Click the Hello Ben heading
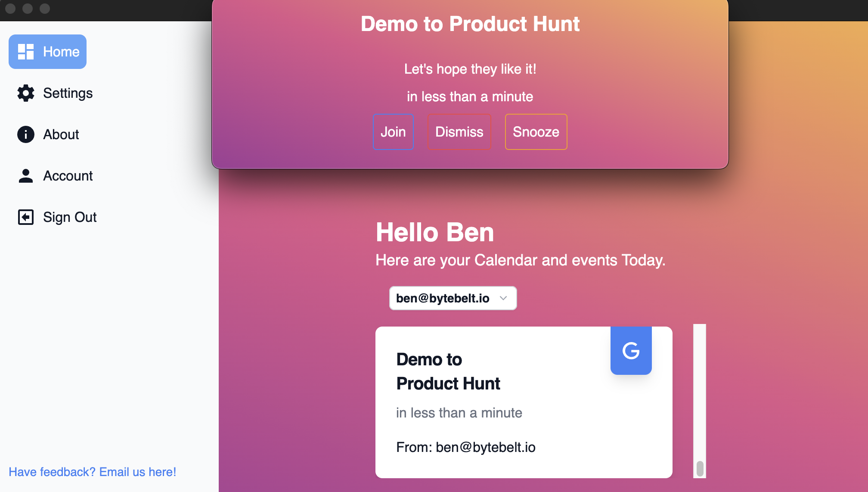 (x=435, y=232)
